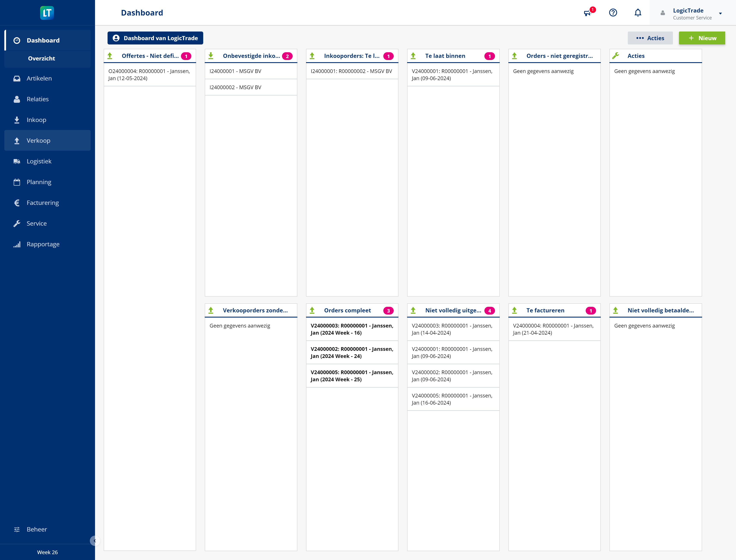
Task: Open the Service menu
Action: (x=48, y=223)
